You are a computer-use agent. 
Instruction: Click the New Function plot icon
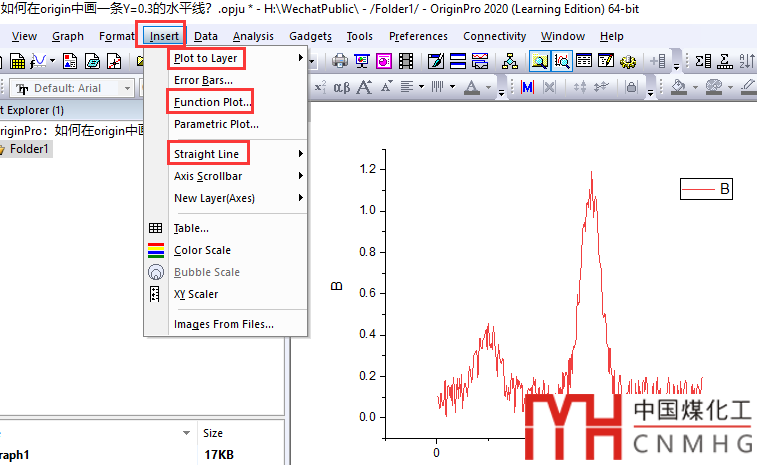tap(39, 61)
